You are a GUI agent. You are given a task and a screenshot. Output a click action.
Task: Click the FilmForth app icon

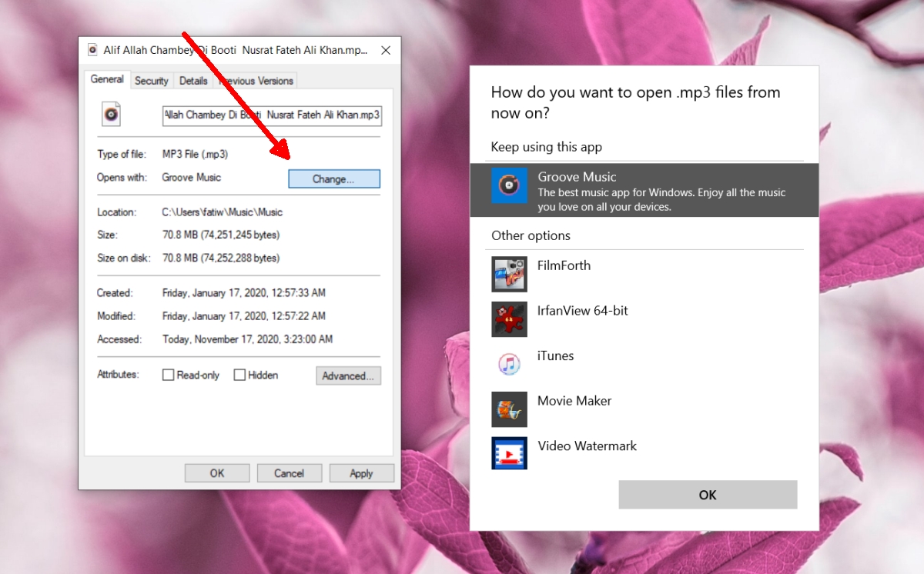point(509,274)
